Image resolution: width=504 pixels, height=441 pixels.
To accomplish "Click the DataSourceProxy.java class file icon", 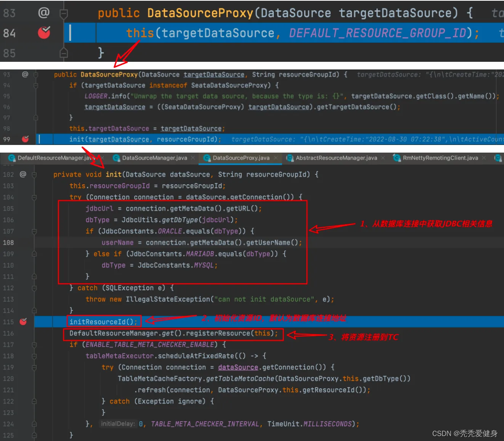I will [207, 158].
